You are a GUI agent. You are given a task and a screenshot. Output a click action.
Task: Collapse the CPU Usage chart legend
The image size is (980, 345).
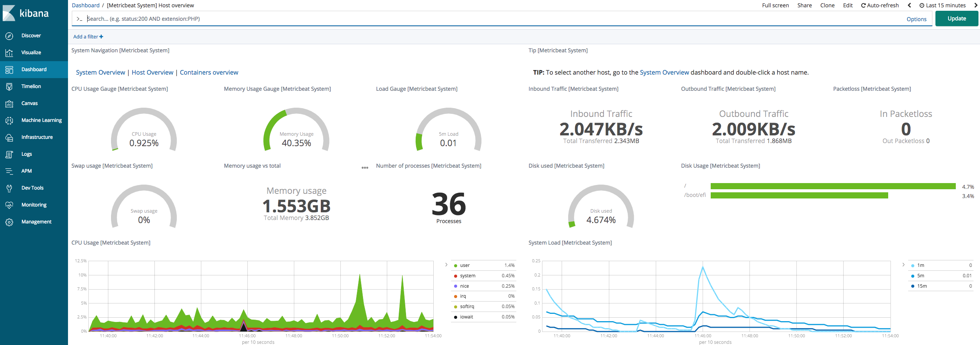tap(446, 265)
